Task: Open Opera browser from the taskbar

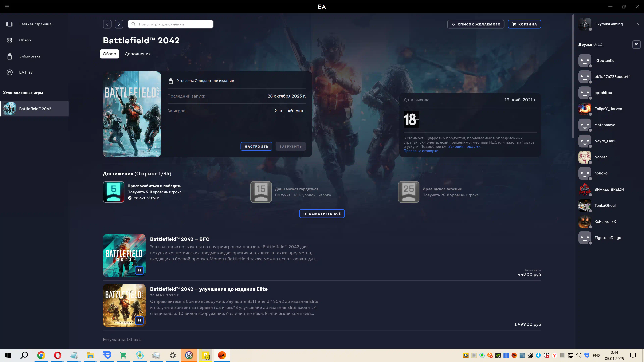Action: 58,355
